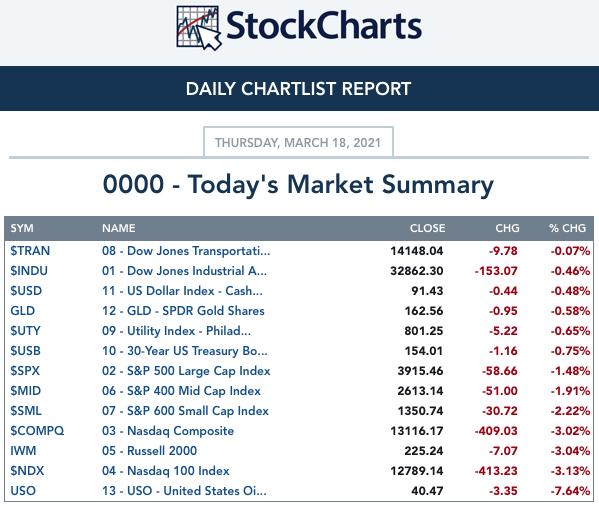
Task: Open the S&P 600 Small Cap Index chart
Action: [185, 411]
